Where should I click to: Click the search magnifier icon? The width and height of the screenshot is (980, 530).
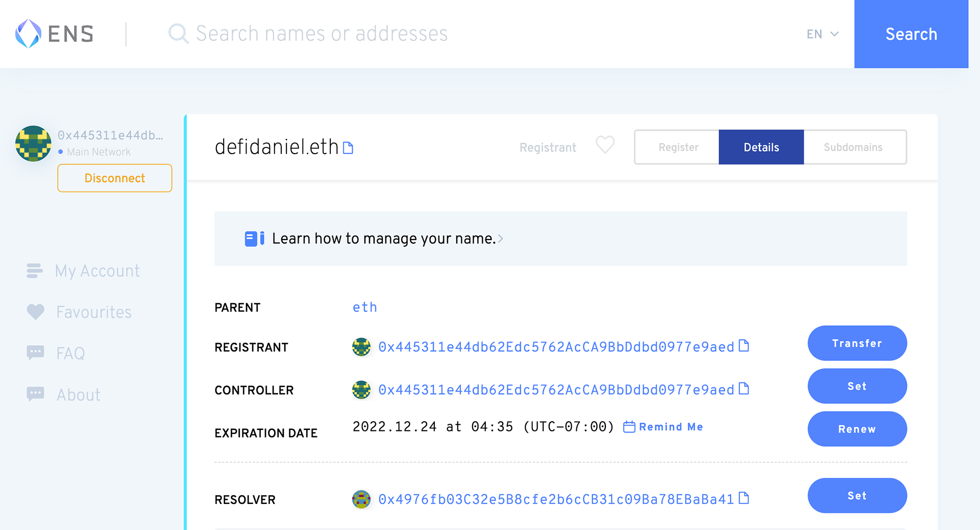178,34
